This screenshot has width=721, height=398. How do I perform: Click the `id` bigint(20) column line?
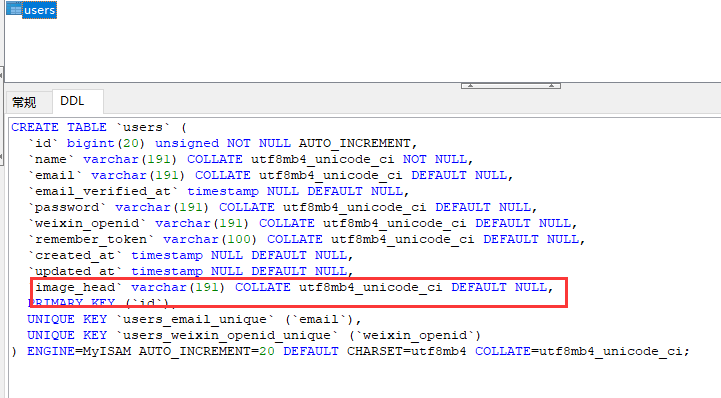[223, 143]
